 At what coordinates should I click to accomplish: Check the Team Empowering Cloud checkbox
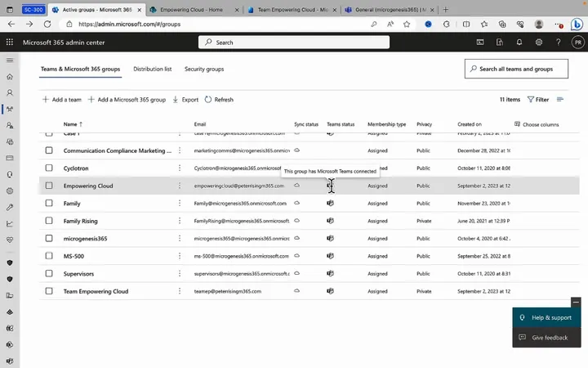[x=49, y=291]
